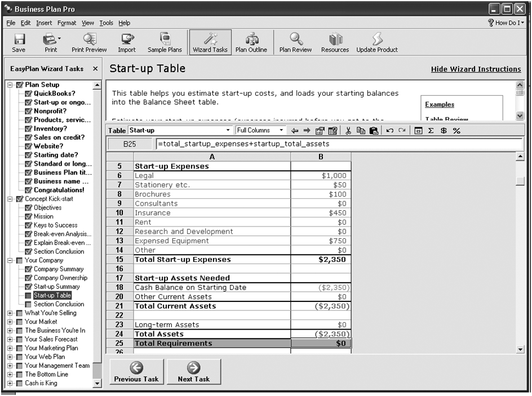This screenshot has width=532, height=396.
Task: Open the Insert menu
Action: click(44, 23)
